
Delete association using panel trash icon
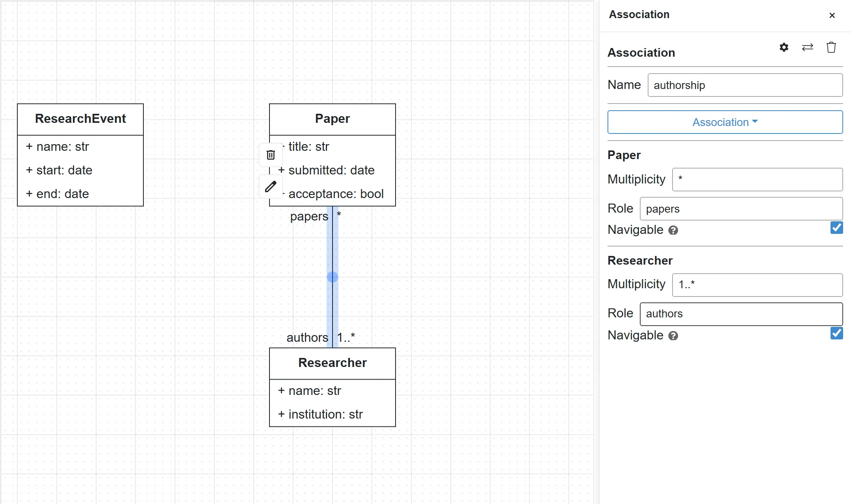(x=831, y=47)
